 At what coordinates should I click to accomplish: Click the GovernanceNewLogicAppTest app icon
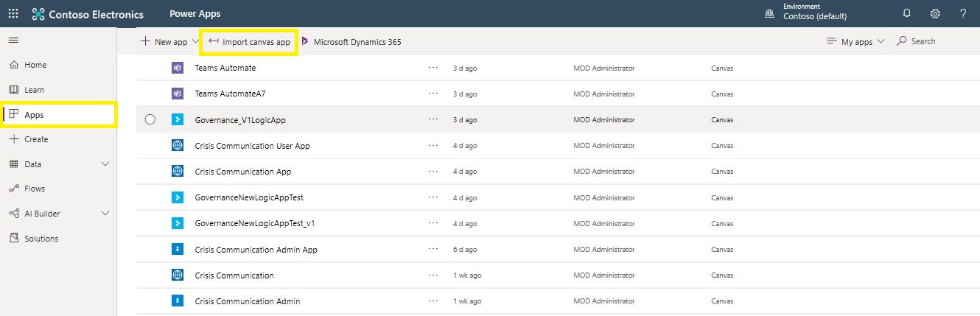click(x=177, y=197)
